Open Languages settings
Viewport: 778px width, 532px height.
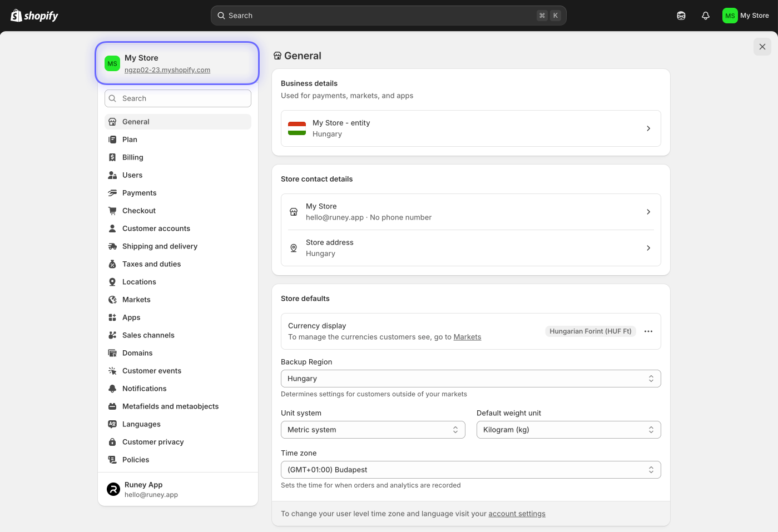coord(178,424)
